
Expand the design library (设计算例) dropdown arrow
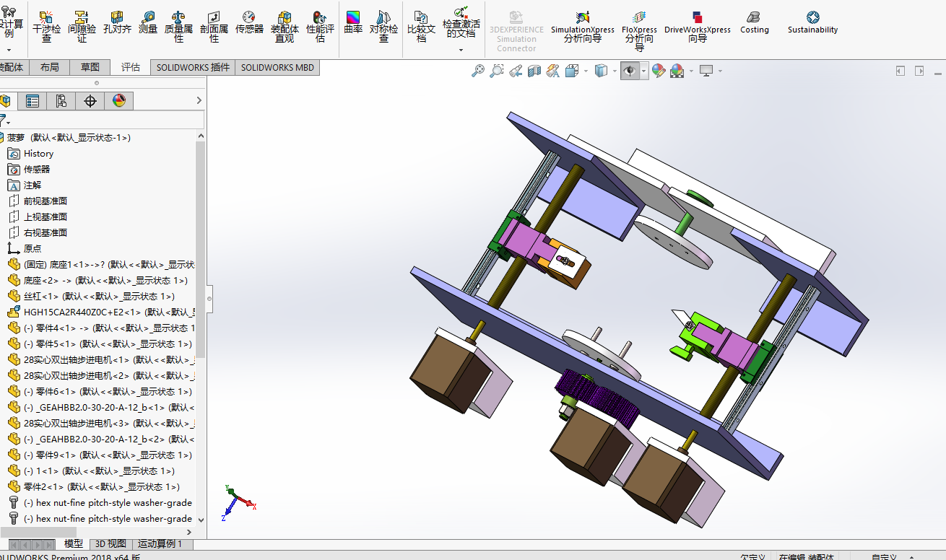click(9, 50)
